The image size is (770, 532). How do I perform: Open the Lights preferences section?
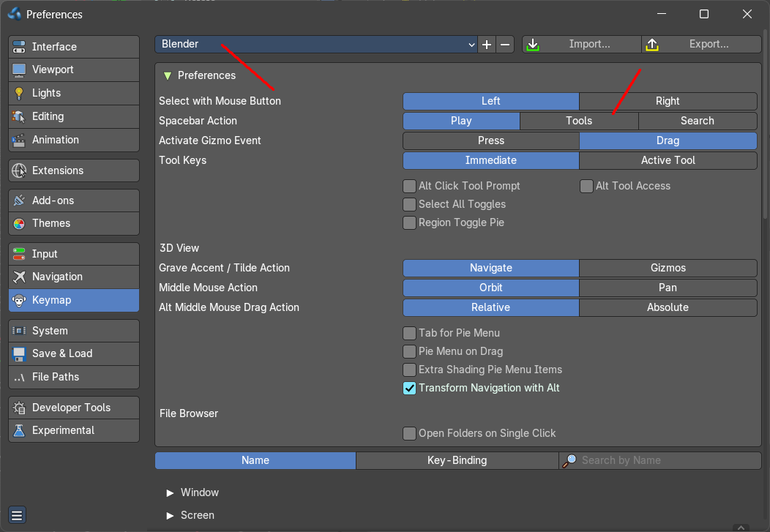pyautogui.click(x=74, y=93)
